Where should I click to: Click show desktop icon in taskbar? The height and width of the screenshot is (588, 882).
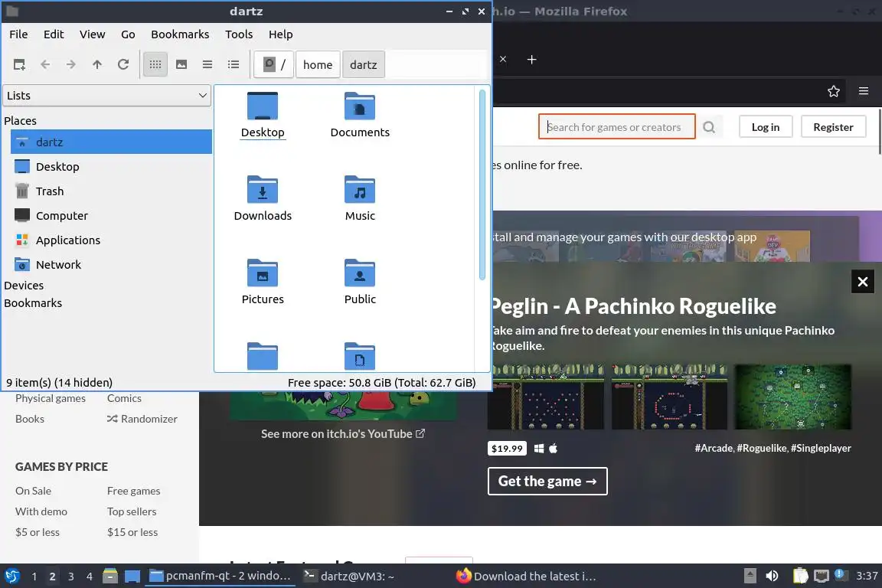point(132,577)
